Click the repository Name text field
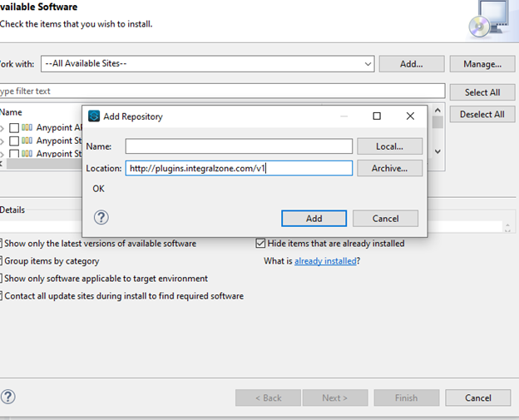The image size is (519, 420). (239, 146)
